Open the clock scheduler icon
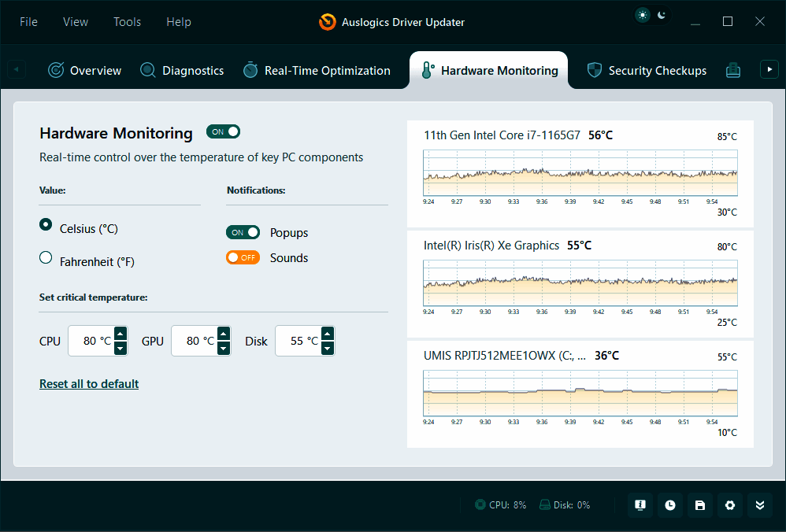 click(x=670, y=505)
